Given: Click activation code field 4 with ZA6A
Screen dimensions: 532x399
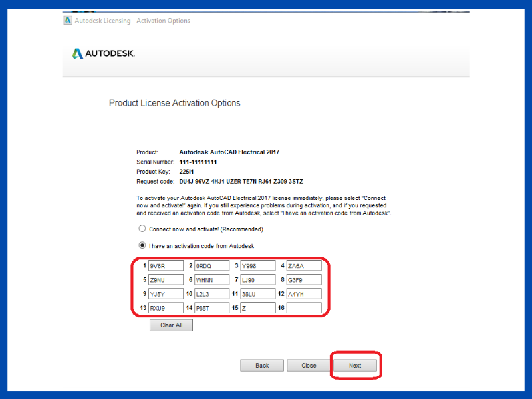Looking at the screenshot, I should coord(304,266).
